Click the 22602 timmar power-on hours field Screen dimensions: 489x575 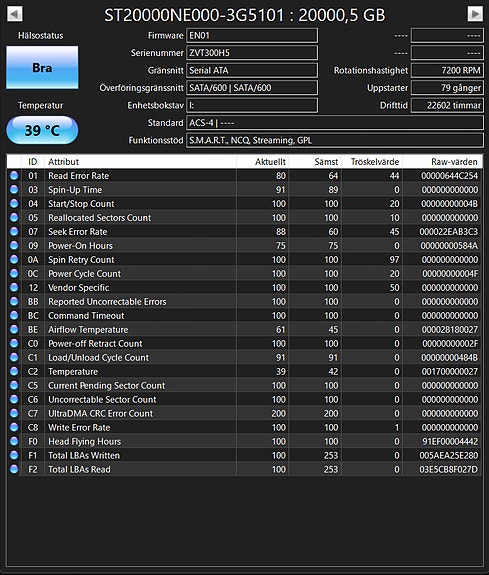click(447, 105)
